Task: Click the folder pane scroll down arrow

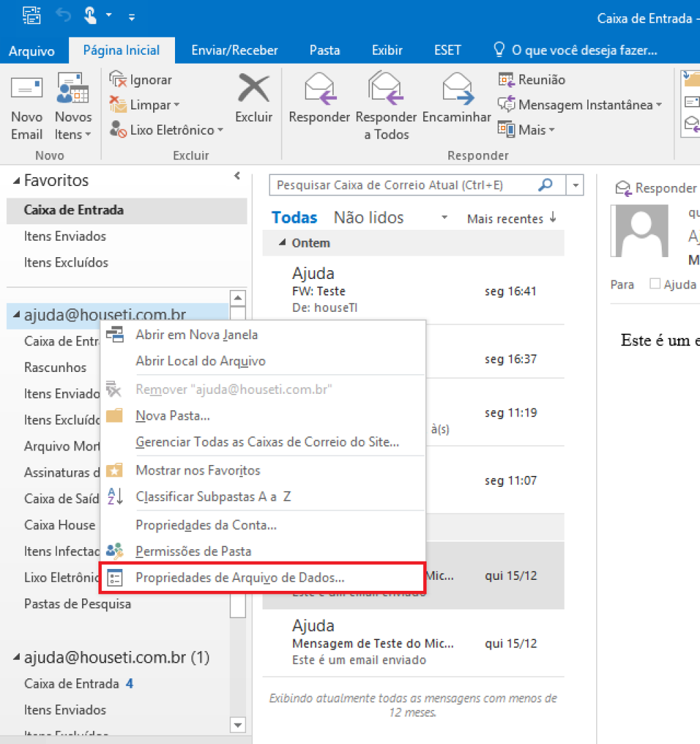Action: (238, 725)
